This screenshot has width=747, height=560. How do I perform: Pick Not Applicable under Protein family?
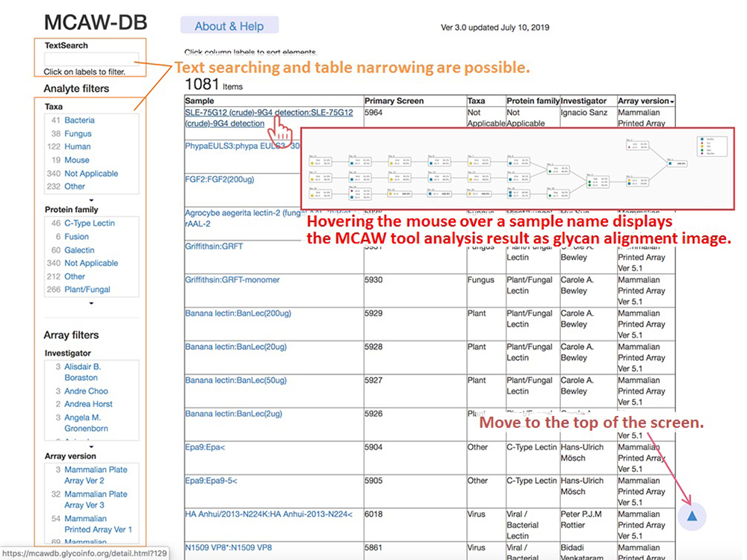click(x=91, y=263)
